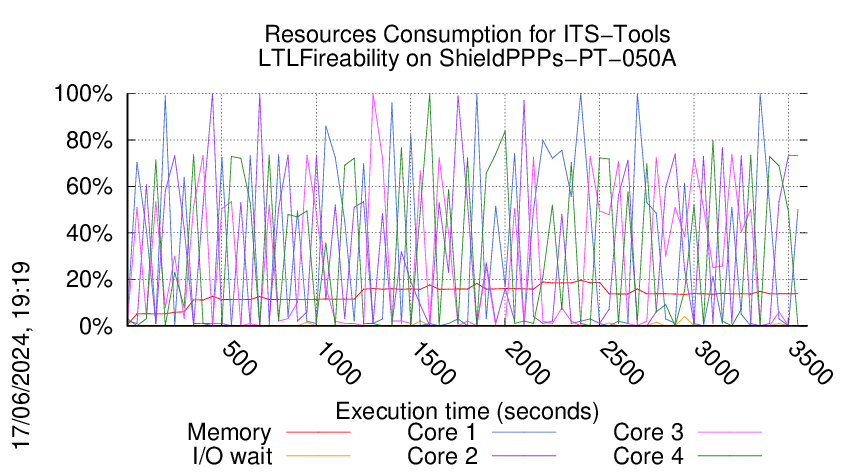850x475 pixels.
Task: Click the blue Core 1 legend line sample
Action: point(524,432)
